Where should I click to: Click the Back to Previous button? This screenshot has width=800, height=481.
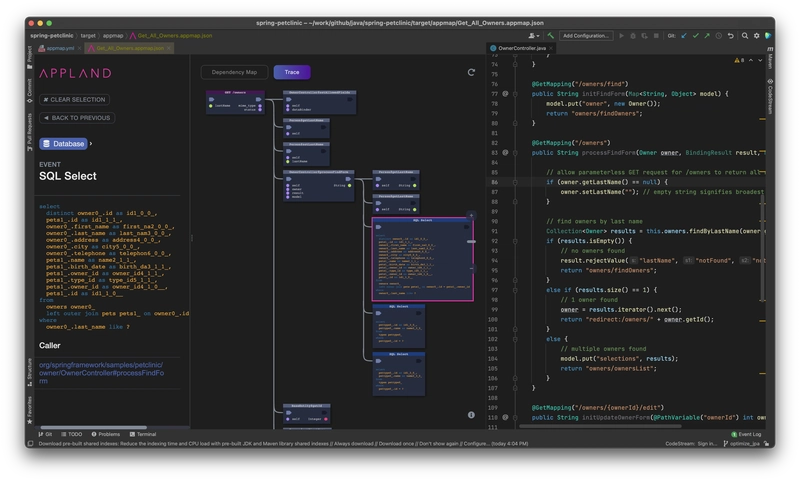point(77,118)
